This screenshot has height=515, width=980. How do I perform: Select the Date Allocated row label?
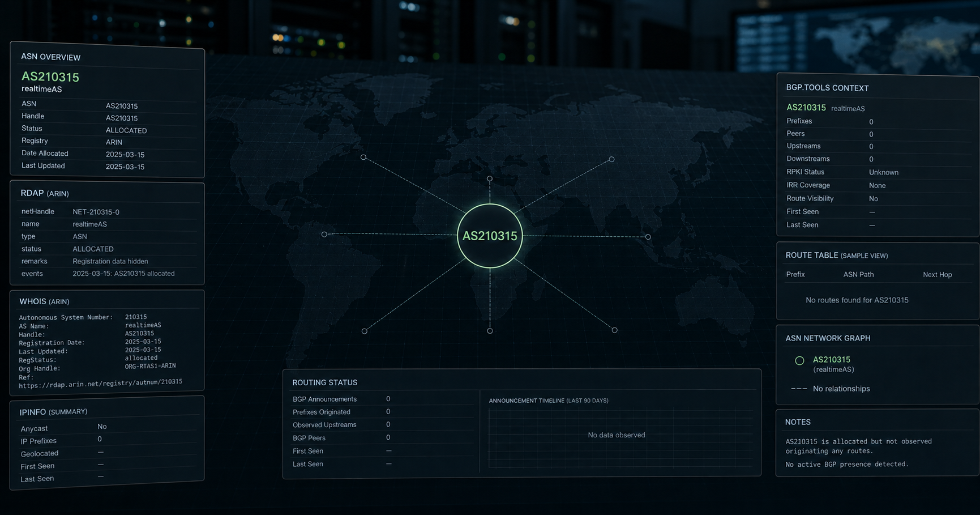[45, 154]
